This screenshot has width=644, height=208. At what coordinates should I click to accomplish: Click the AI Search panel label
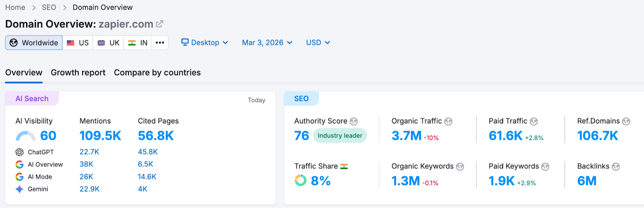(x=32, y=99)
